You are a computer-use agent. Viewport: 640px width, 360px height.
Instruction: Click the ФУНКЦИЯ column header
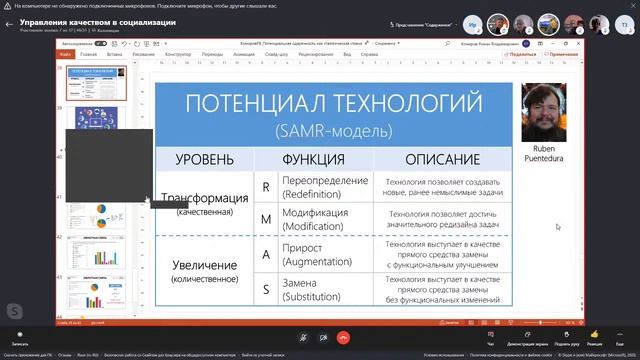coord(313,159)
